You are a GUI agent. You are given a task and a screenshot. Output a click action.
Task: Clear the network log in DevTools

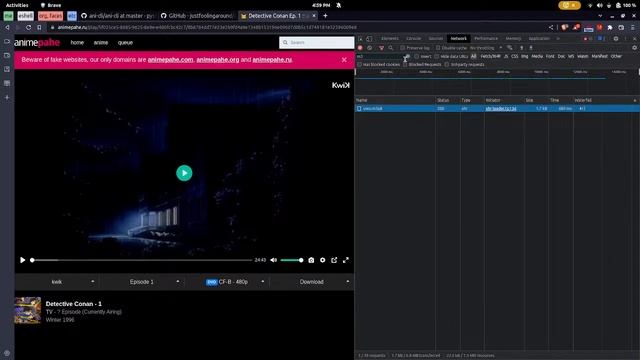point(370,48)
